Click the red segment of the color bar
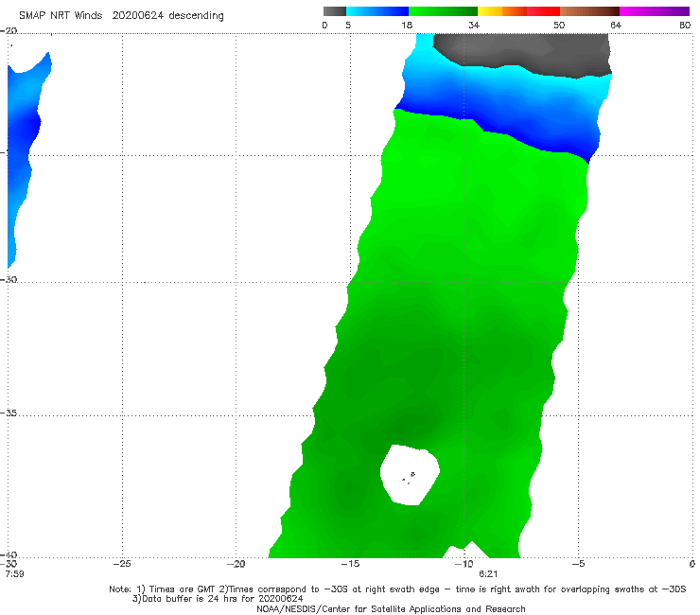Screen dimensions: 700x615 [x=543, y=11]
